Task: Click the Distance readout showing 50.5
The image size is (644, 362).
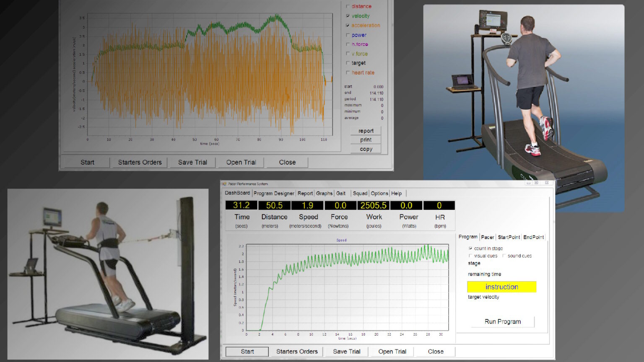Action: click(274, 205)
